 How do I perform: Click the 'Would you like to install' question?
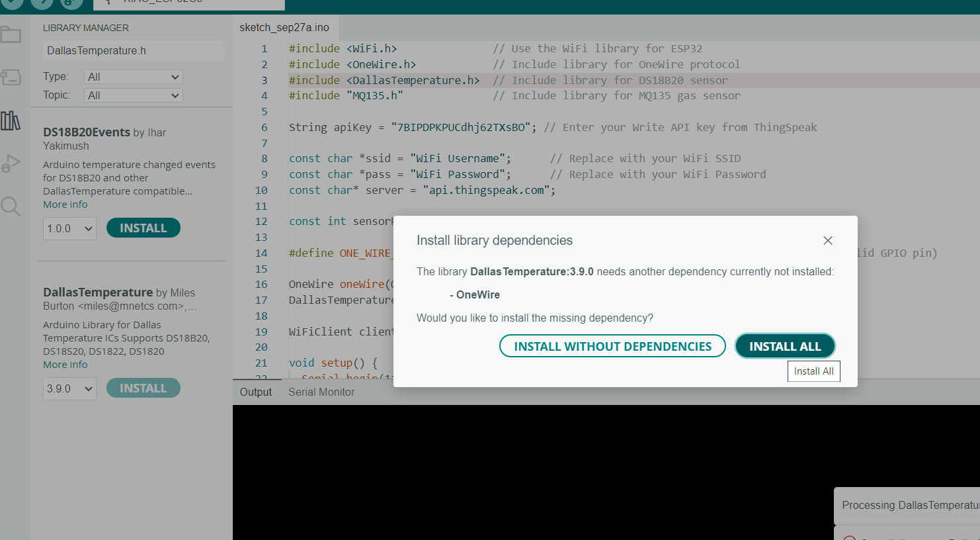(535, 318)
